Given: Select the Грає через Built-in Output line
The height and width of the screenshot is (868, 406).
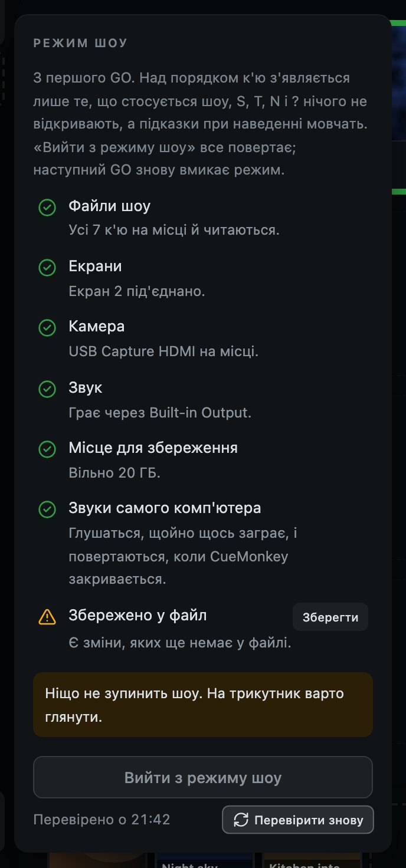Looking at the screenshot, I should pos(160,412).
